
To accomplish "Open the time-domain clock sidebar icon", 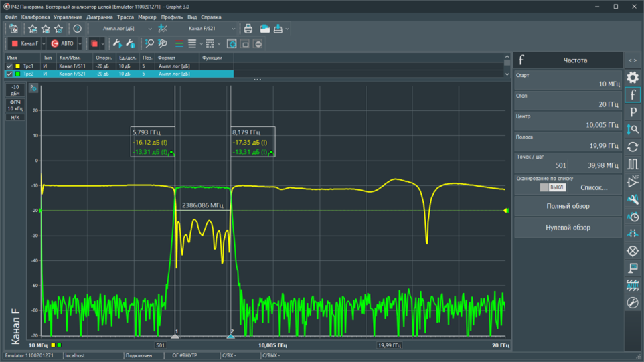I will pos(633,216).
